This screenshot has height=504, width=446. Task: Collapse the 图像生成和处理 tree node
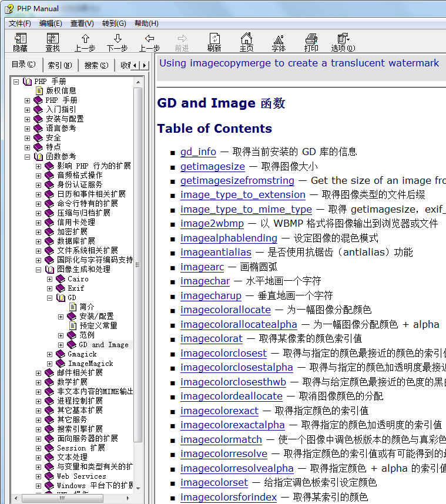pyautogui.click(x=38, y=270)
